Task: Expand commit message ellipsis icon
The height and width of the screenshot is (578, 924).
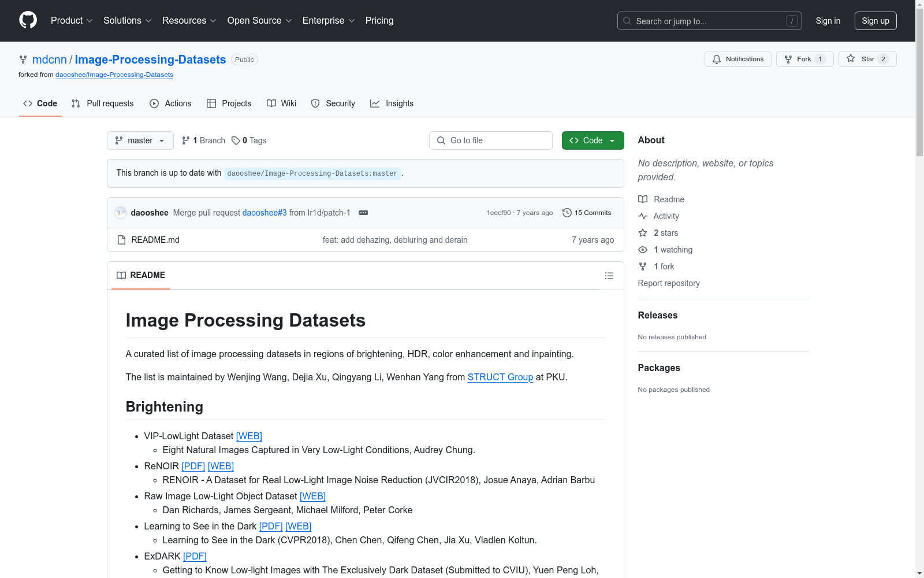Action: (x=363, y=213)
